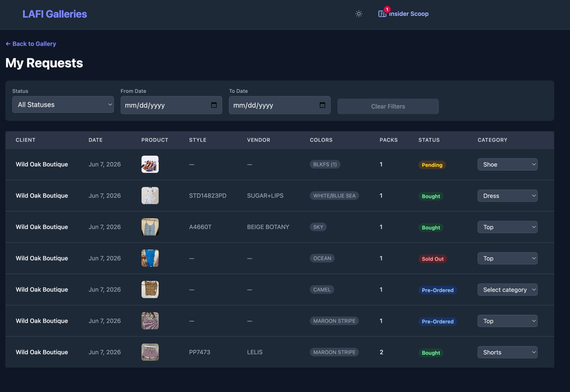Click the CAMEL color tag
This screenshot has width=570, height=392.
point(322,290)
